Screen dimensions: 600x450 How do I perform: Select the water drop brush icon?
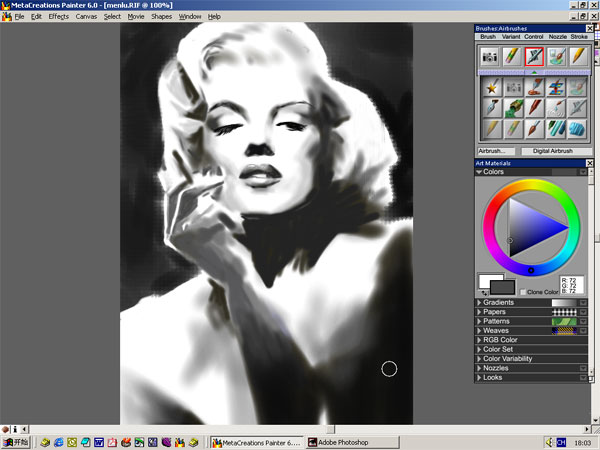[x=556, y=108]
